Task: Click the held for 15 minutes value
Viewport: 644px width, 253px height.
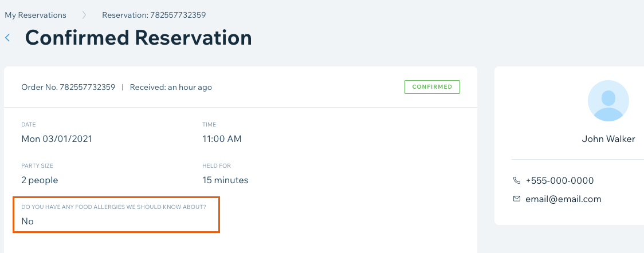Action: click(226, 180)
